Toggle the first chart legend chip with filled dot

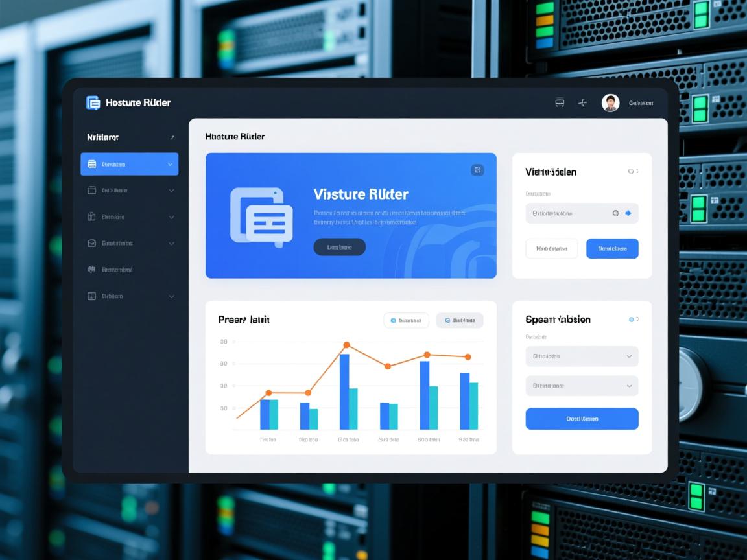click(x=406, y=320)
